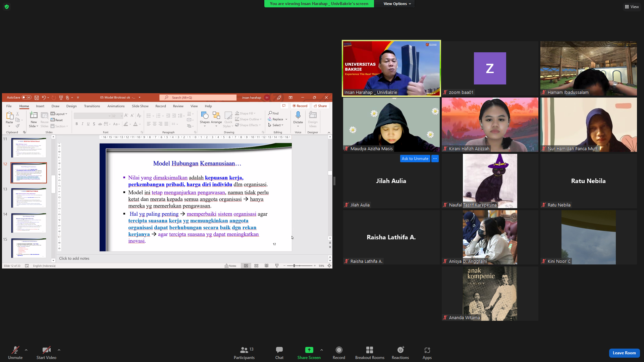Image resolution: width=644 pixels, height=362 pixels.
Task: Switch to the Transitions tab
Action: (x=92, y=106)
